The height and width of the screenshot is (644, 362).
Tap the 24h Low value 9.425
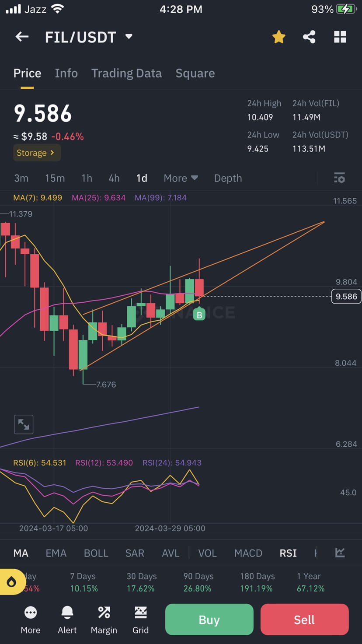pyautogui.click(x=258, y=149)
